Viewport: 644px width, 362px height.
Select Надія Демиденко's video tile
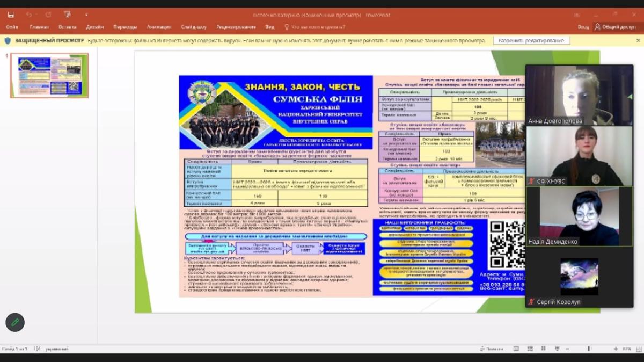click(x=579, y=216)
